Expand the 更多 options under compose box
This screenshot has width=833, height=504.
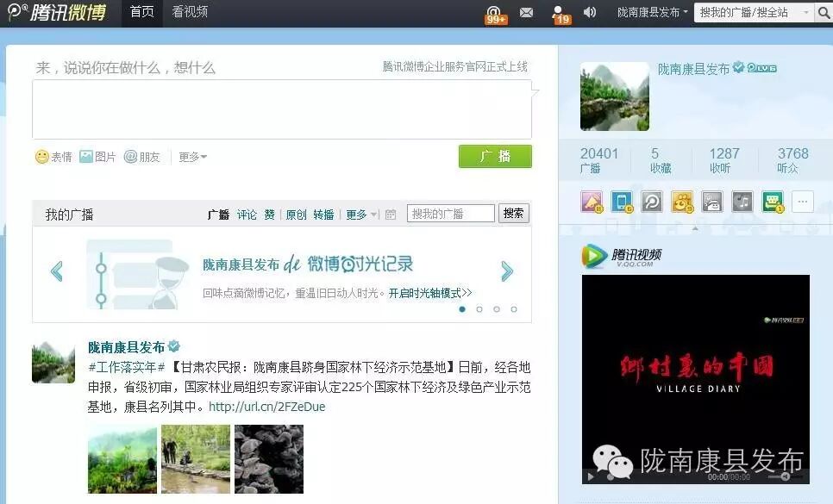point(192,157)
